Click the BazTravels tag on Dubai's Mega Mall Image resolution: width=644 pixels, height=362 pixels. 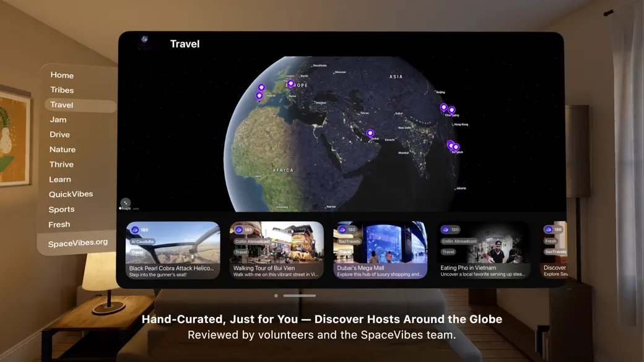point(349,241)
